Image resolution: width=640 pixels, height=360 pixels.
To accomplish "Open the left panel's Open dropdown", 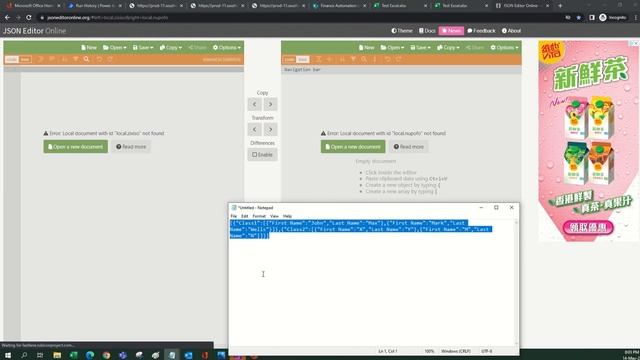I will click(114, 48).
